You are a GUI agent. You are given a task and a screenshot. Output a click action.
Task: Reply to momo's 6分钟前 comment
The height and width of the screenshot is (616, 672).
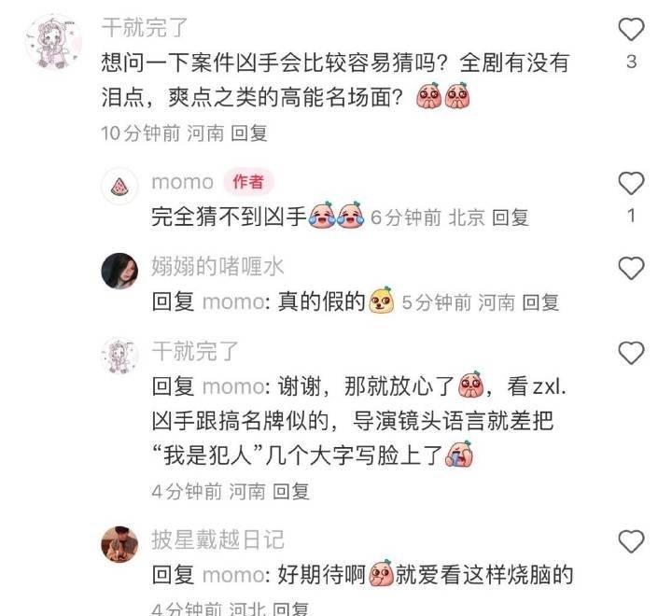click(x=510, y=217)
